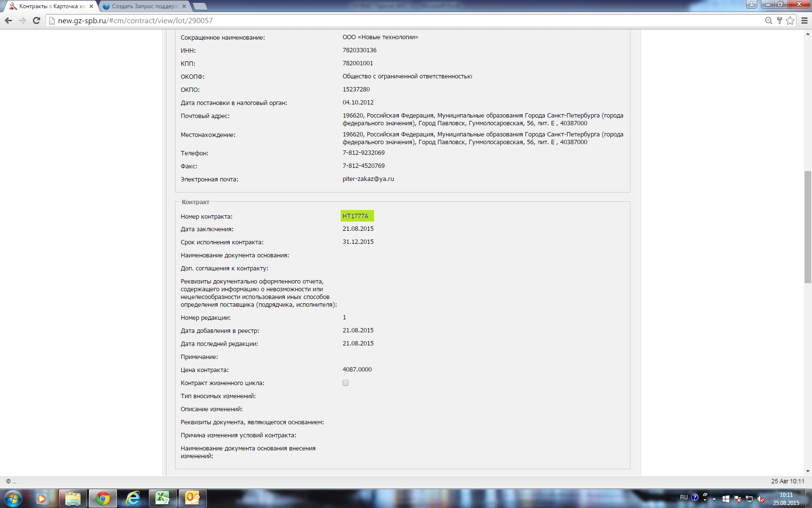Close the 'Контракты :: Карточка' tab
This screenshot has width=812, height=508.
[91, 6]
